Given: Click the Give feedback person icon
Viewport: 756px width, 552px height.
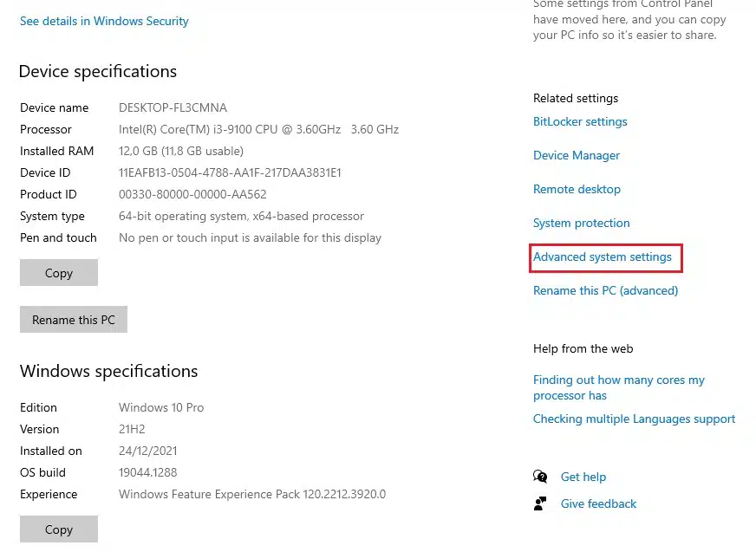Looking at the screenshot, I should pos(540,503).
